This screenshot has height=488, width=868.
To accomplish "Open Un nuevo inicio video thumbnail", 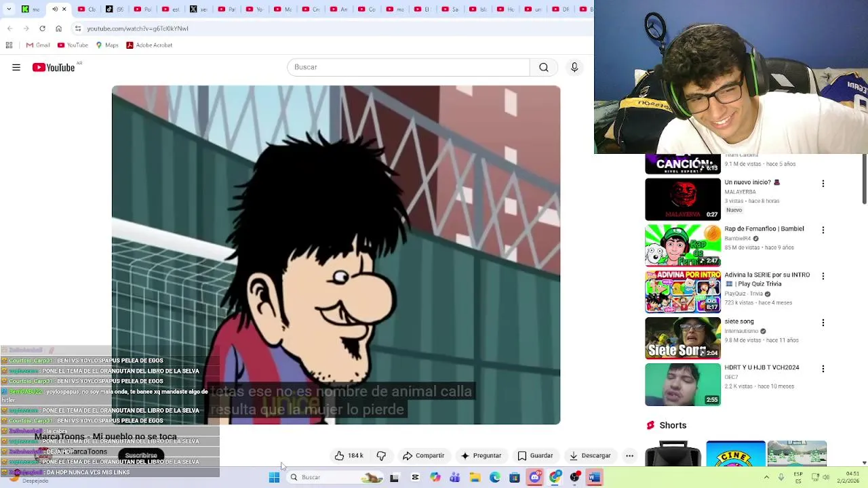I will pos(683,199).
